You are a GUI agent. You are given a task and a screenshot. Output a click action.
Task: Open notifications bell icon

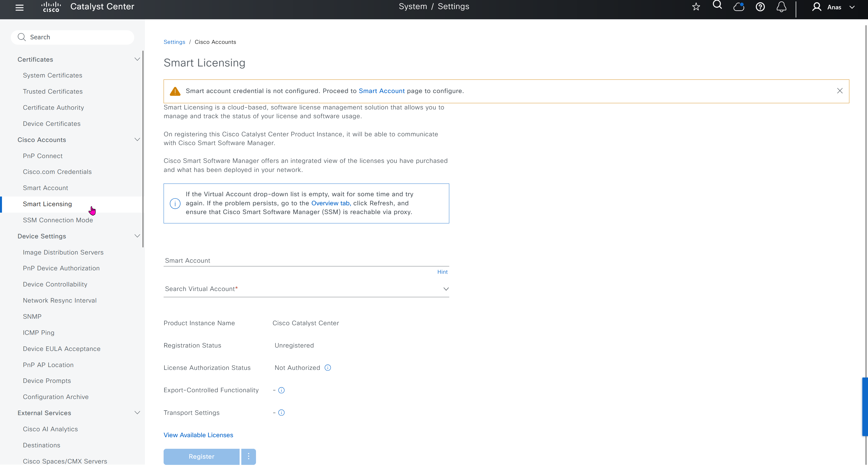781,7
